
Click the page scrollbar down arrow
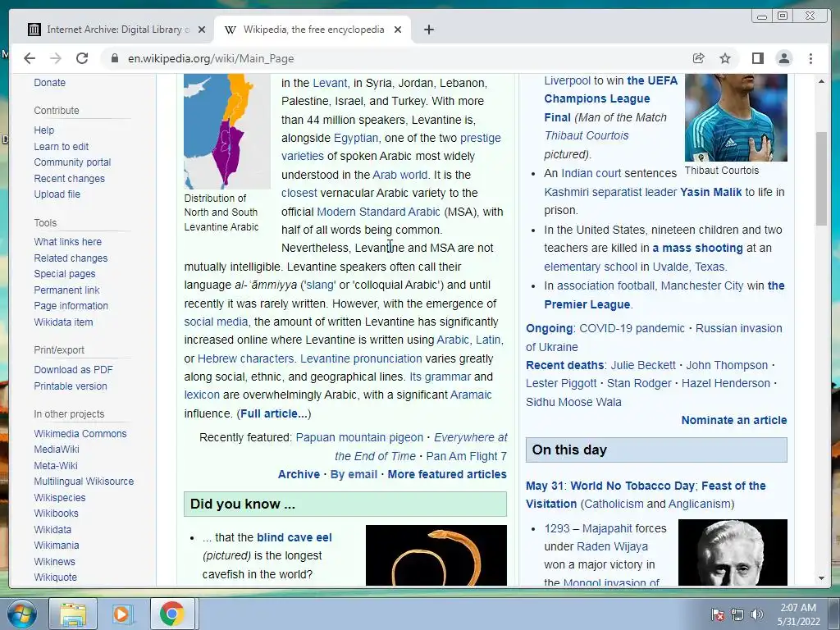click(x=821, y=578)
